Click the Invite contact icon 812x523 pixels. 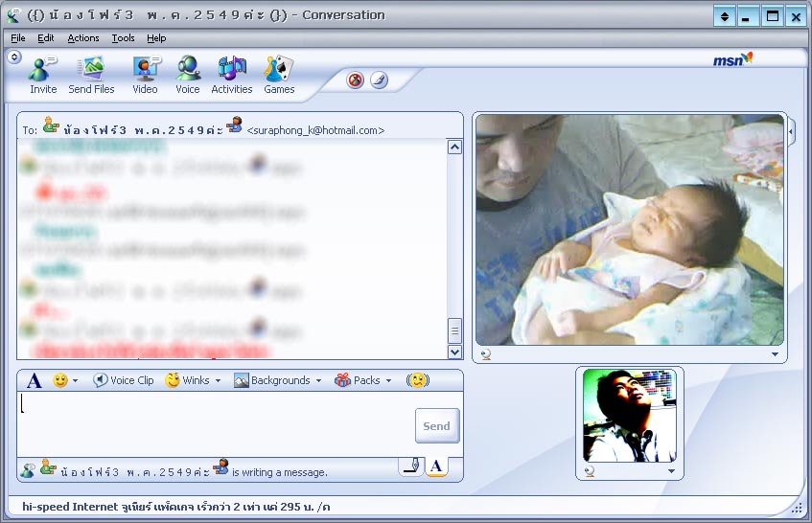(43, 74)
